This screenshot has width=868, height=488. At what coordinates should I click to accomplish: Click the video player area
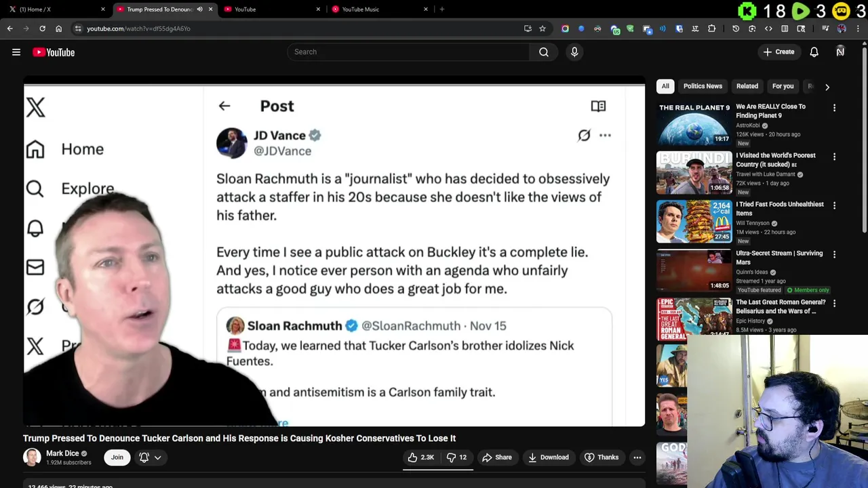(334, 252)
